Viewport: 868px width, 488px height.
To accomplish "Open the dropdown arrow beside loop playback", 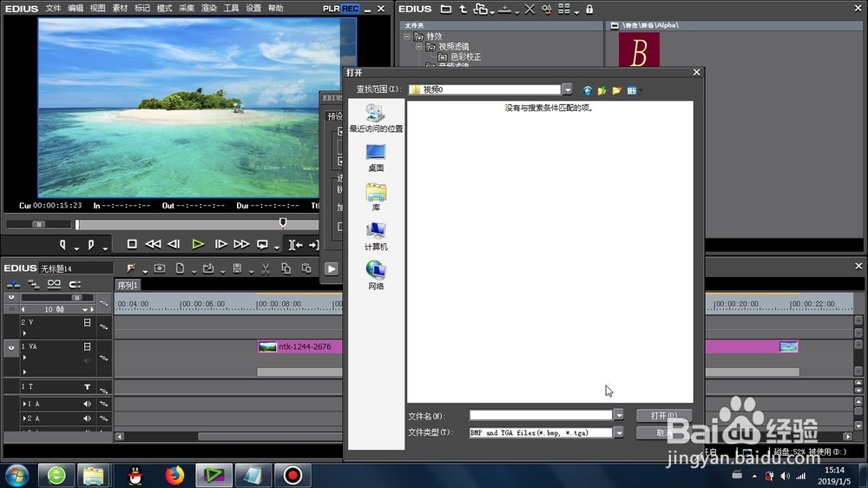I will coord(276,248).
